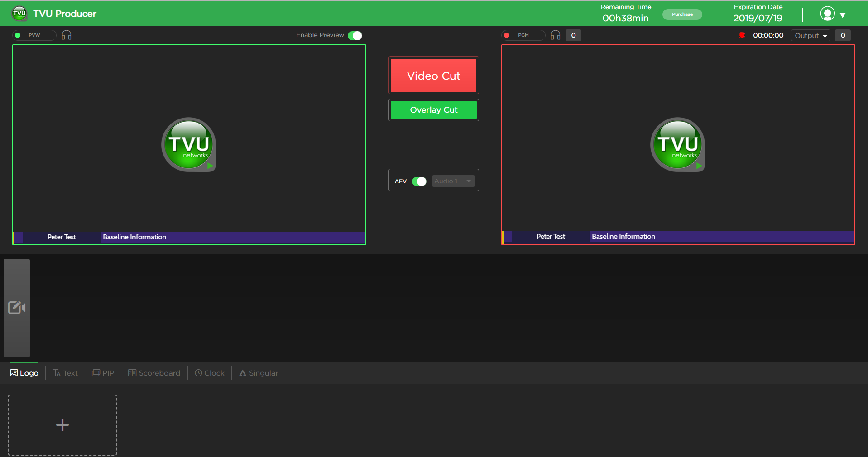Switch to the Text tab
The height and width of the screenshot is (457, 868).
(x=65, y=373)
